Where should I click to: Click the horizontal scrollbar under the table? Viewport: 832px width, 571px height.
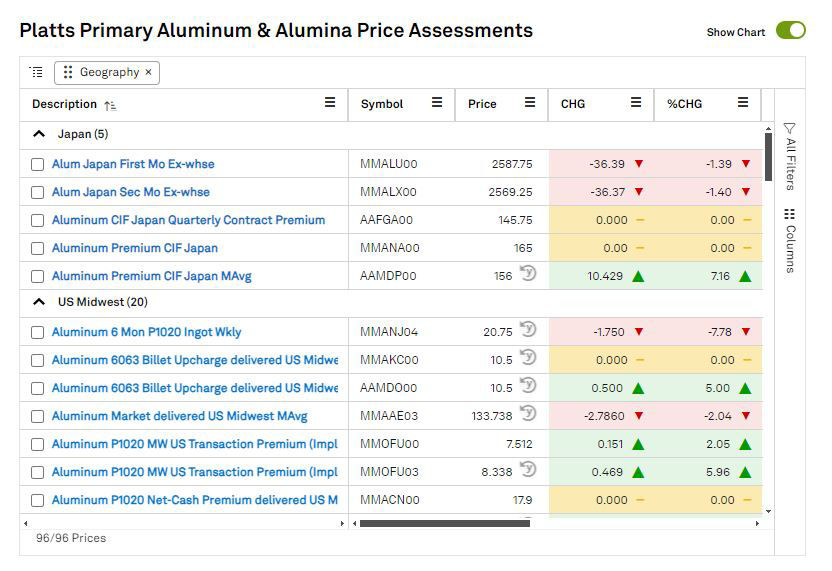(x=444, y=523)
